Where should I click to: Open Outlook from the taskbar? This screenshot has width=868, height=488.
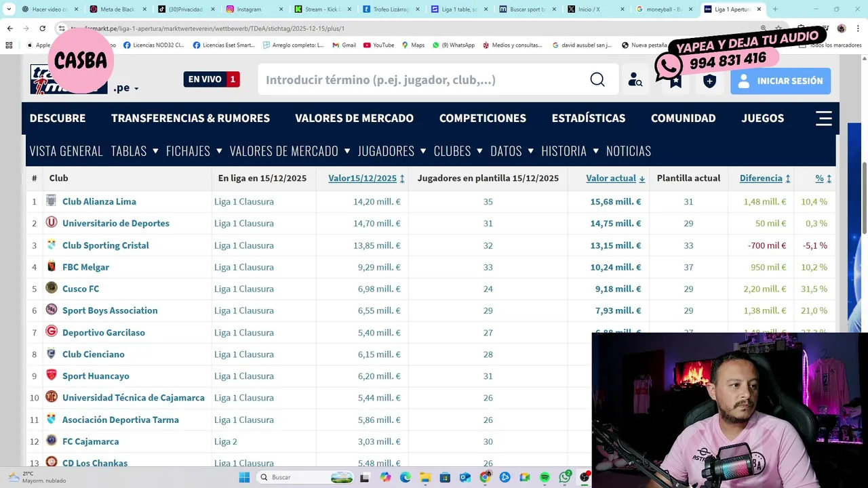tap(465, 477)
